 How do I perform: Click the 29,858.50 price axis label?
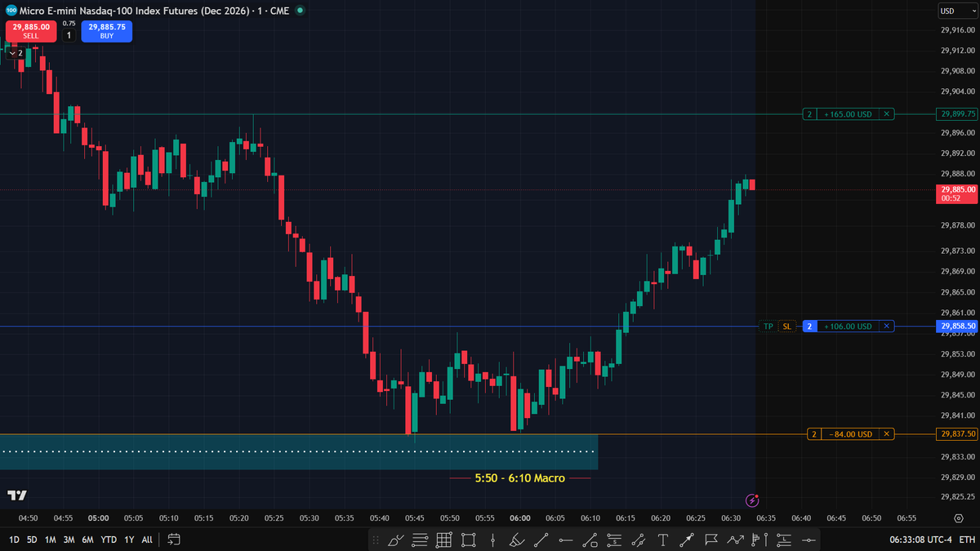click(958, 327)
